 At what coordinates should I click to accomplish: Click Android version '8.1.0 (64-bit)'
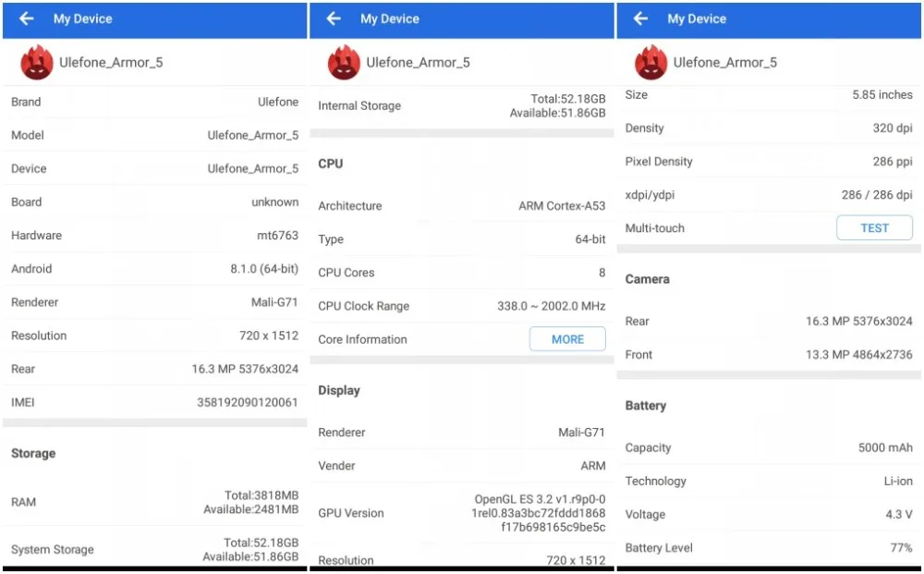[x=264, y=269]
